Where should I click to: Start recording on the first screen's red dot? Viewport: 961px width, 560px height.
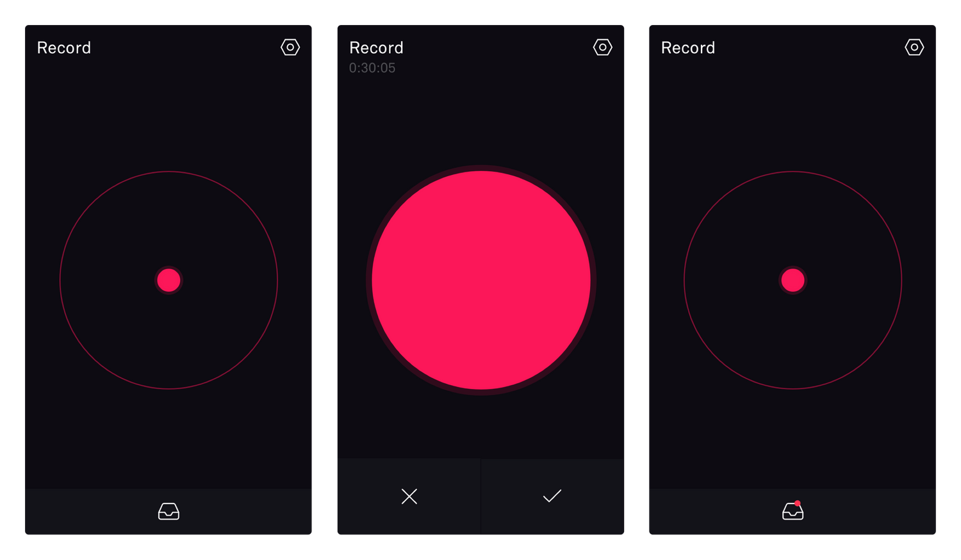point(168,280)
